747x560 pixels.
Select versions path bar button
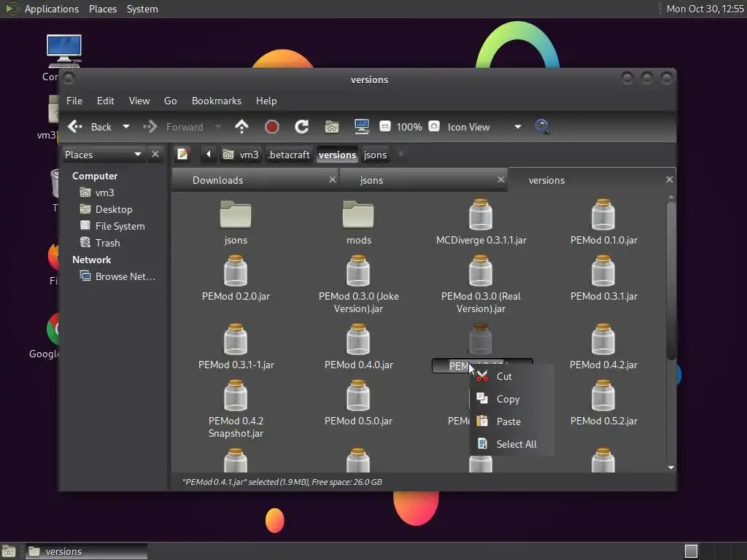tap(337, 155)
